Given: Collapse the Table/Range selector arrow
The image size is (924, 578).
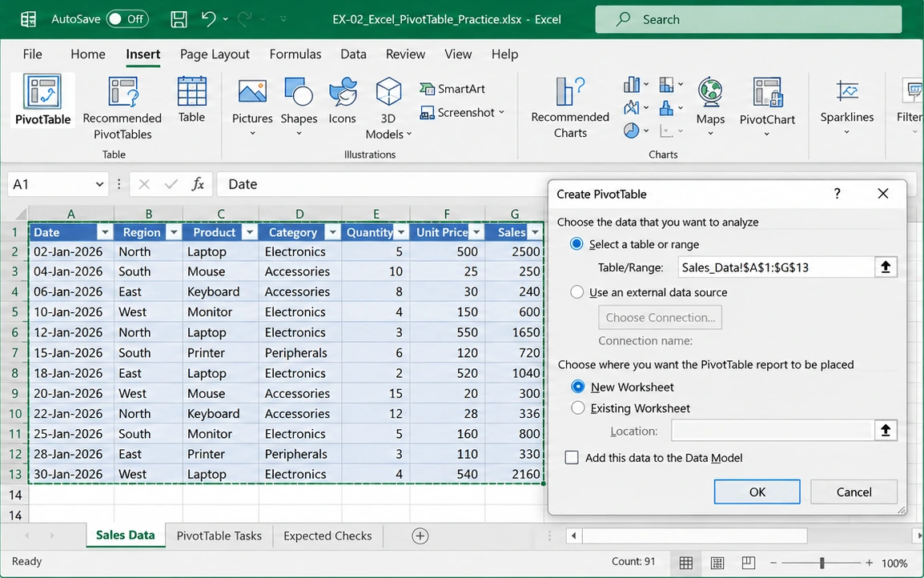Looking at the screenshot, I should [x=885, y=267].
